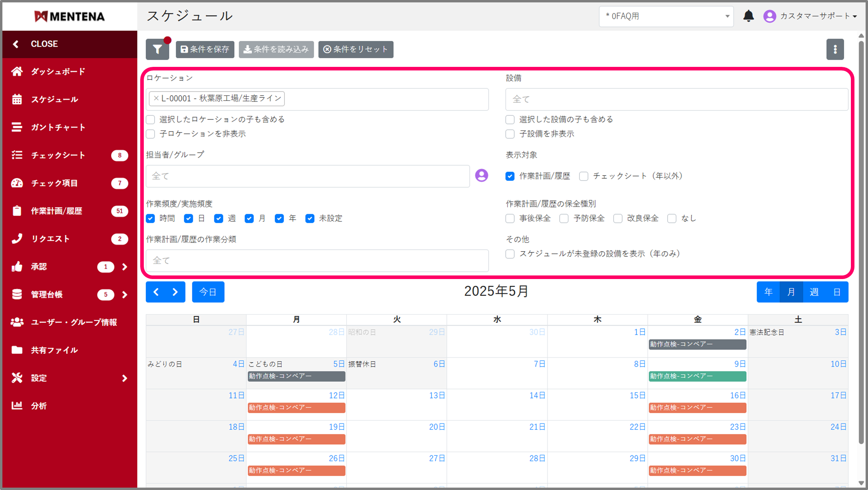Screen dimensions: 868x490
Task: Open ガントチャート in sidebar
Action: [58, 127]
